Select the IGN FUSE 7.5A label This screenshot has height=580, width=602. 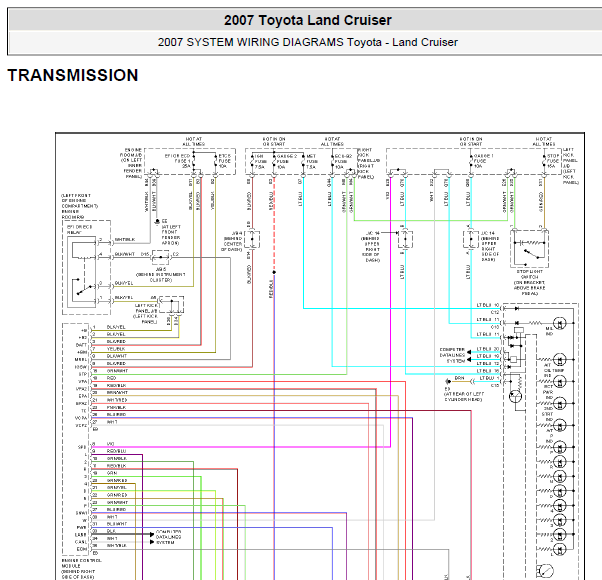pos(260,162)
